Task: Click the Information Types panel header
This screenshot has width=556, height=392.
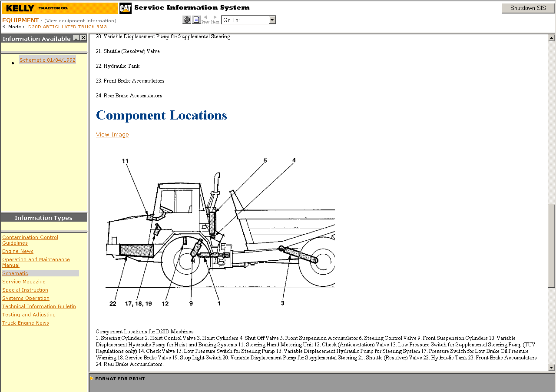Action: (43, 218)
